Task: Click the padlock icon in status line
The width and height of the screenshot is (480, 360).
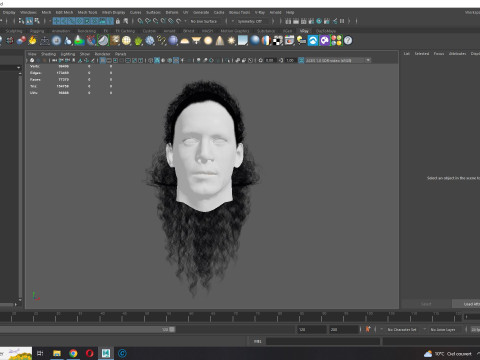Action: coord(117,21)
